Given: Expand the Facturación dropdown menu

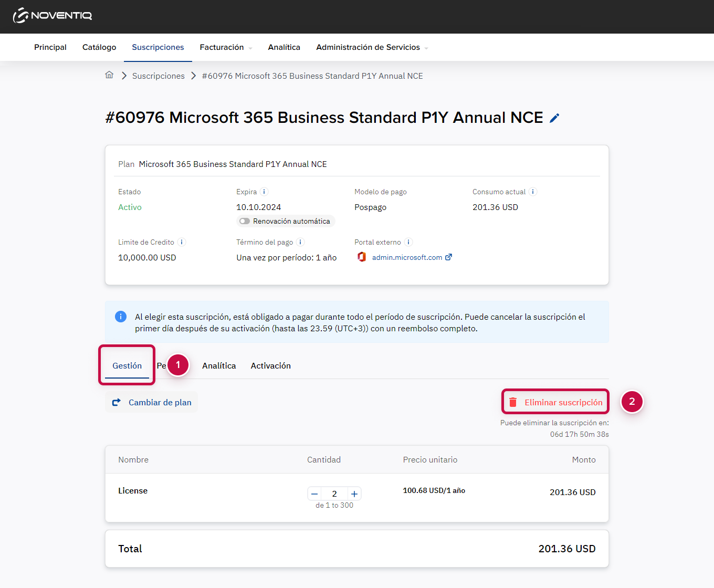Looking at the screenshot, I should [226, 47].
